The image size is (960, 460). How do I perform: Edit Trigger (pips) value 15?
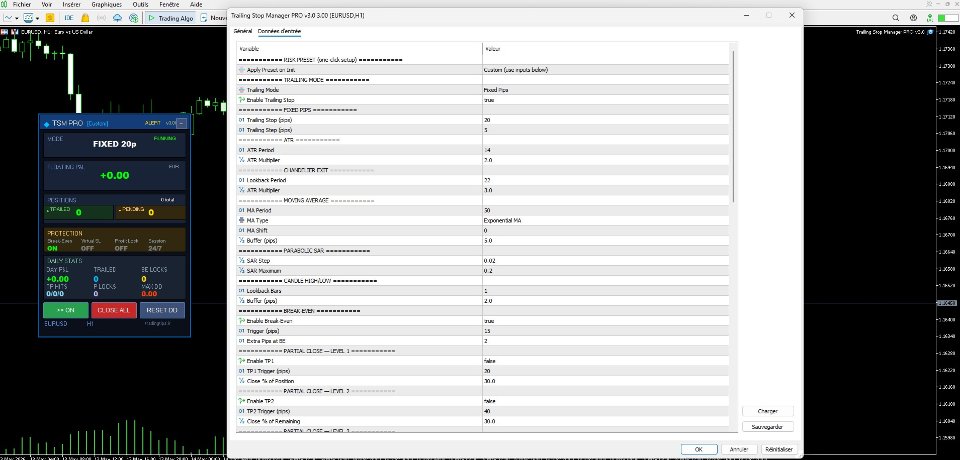pyautogui.click(x=606, y=331)
